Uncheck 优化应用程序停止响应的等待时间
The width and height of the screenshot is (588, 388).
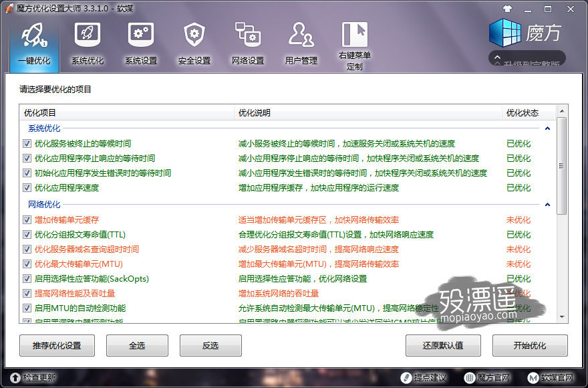point(27,158)
